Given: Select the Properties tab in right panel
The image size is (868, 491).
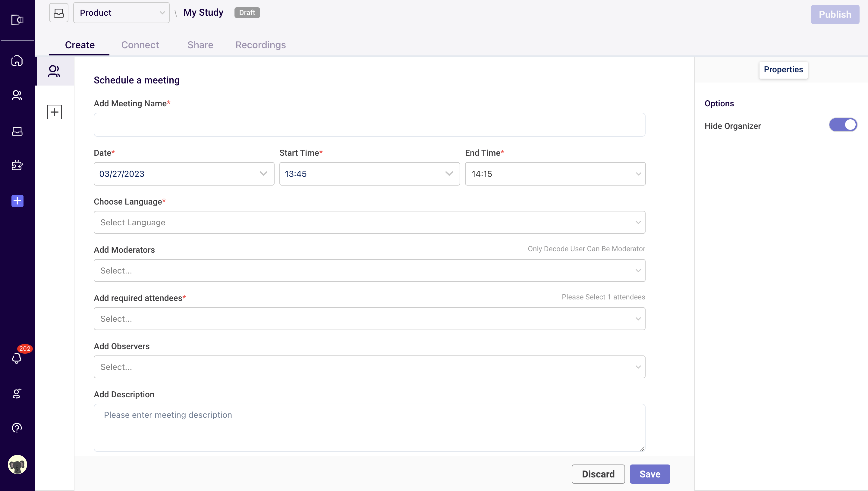Looking at the screenshot, I should tap(783, 70).
